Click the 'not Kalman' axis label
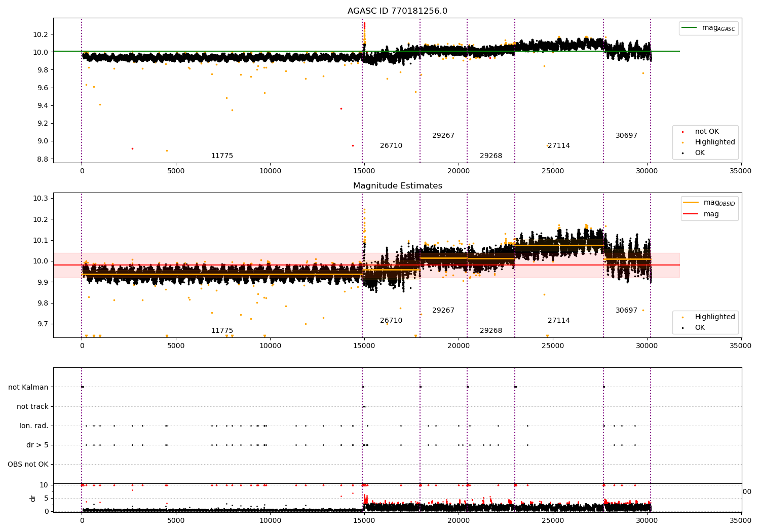The image size is (760, 532). tap(28, 388)
